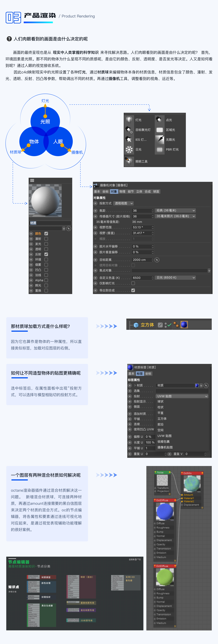Enable the 凹凸 channel checkbox
Viewport: 218px width, 644px height.
point(46,270)
